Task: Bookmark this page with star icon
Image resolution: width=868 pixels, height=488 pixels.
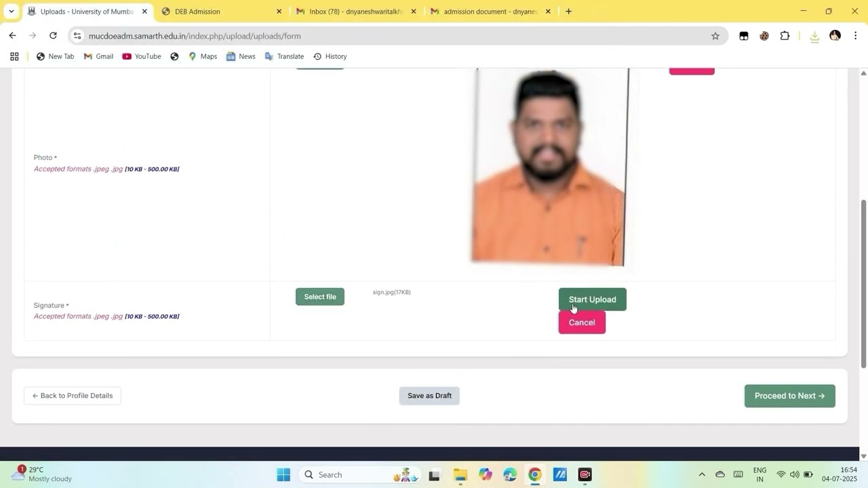Action: click(x=715, y=36)
